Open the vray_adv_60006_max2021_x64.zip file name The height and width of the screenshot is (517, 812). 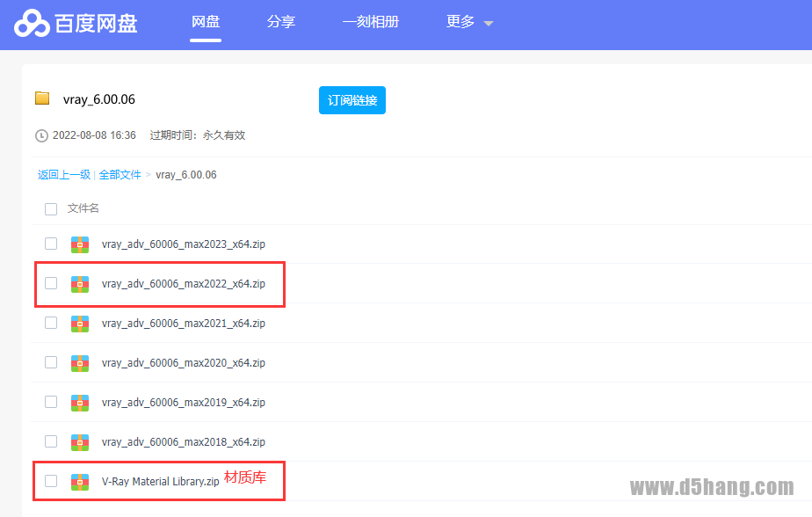pos(183,324)
